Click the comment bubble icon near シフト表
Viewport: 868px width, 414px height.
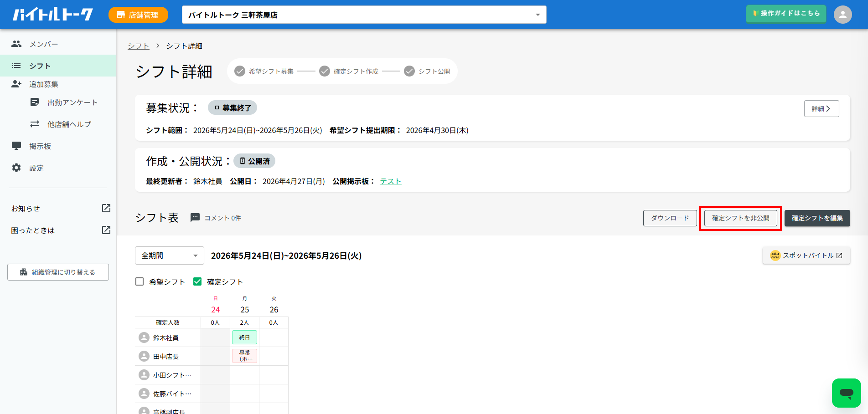click(195, 217)
